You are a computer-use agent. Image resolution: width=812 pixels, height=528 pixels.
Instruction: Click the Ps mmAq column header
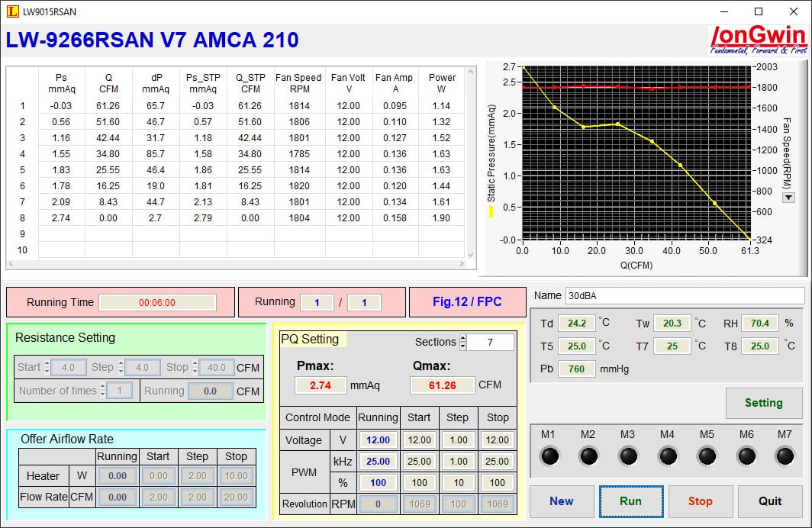coord(62,83)
